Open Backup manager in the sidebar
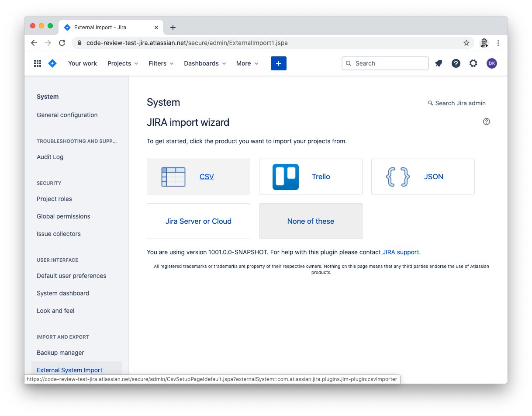 coord(60,353)
